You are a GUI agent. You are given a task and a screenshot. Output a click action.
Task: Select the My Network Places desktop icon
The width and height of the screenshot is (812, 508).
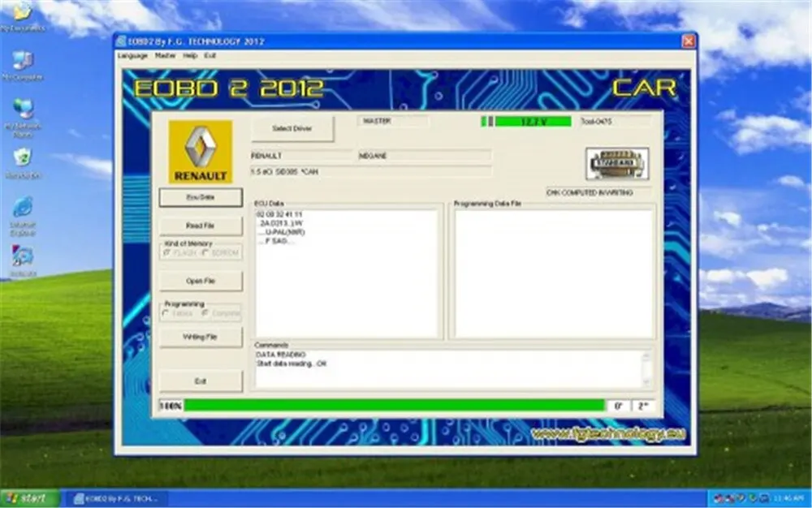coord(22,118)
